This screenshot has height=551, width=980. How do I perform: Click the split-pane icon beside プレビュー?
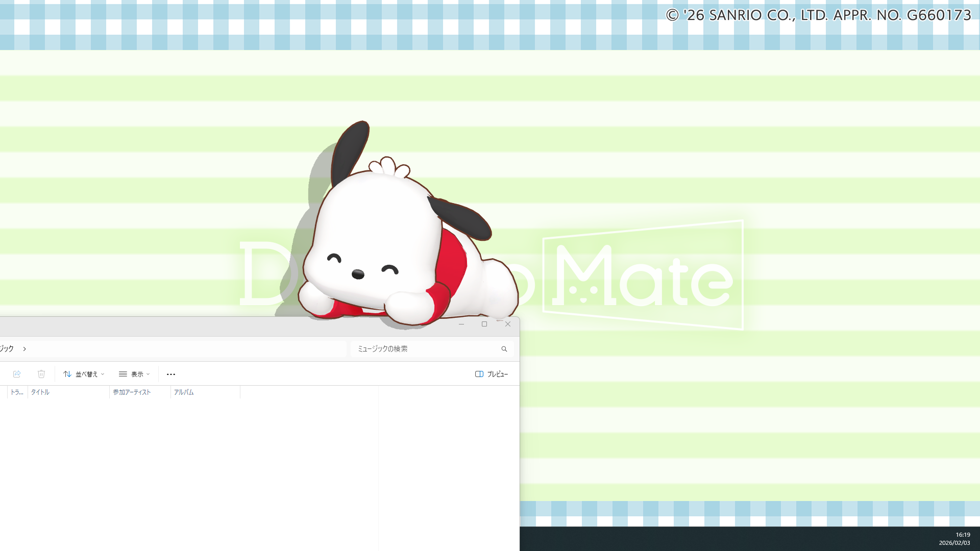pyautogui.click(x=479, y=374)
